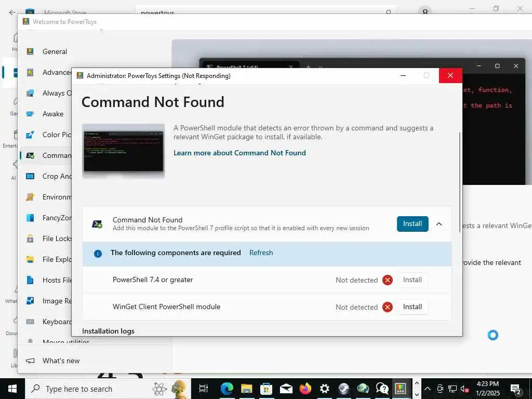532x399 pixels.
Task: Open Microsoft Store taskbar icon
Action: pos(267,389)
